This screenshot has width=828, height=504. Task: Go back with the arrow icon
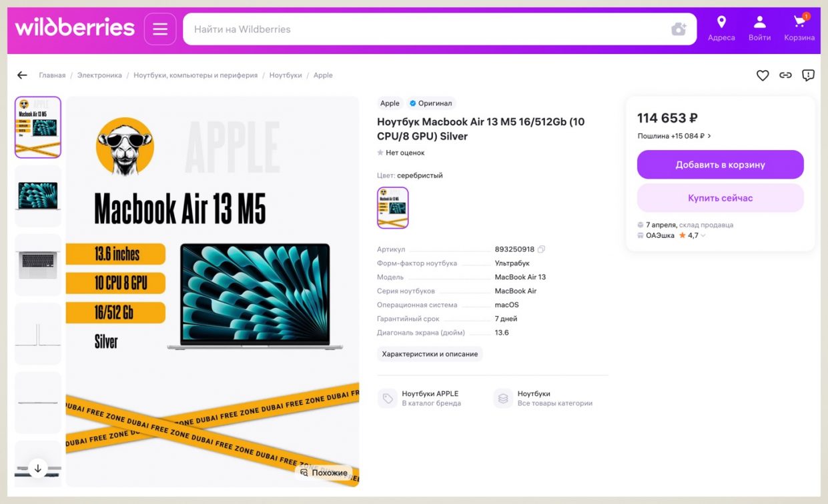click(x=22, y=75)
